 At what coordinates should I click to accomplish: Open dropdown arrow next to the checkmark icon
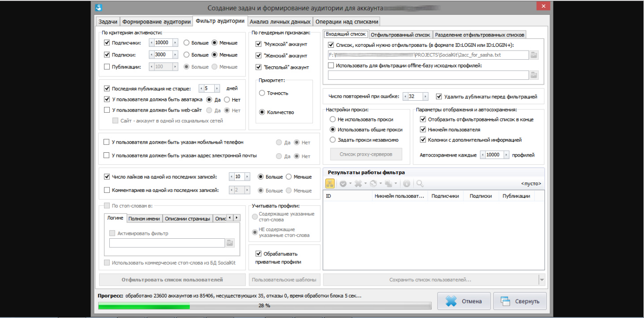click(x=351, y=184)
